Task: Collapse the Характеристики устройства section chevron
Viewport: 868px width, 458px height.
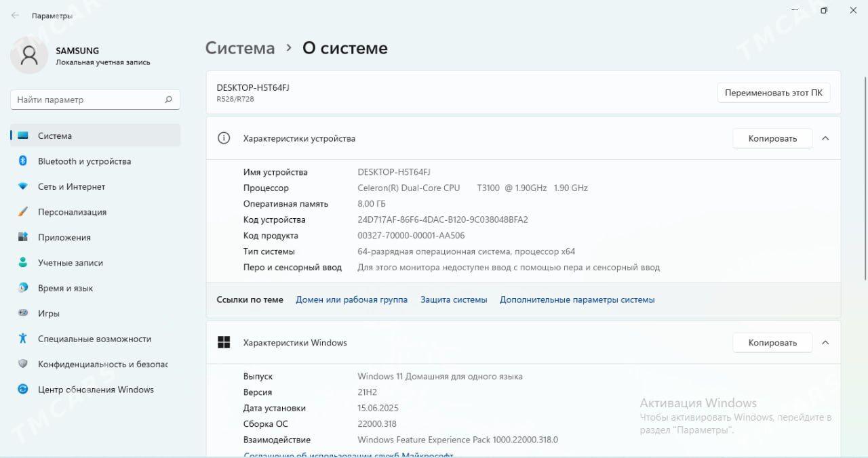Action: click(825, 138)
